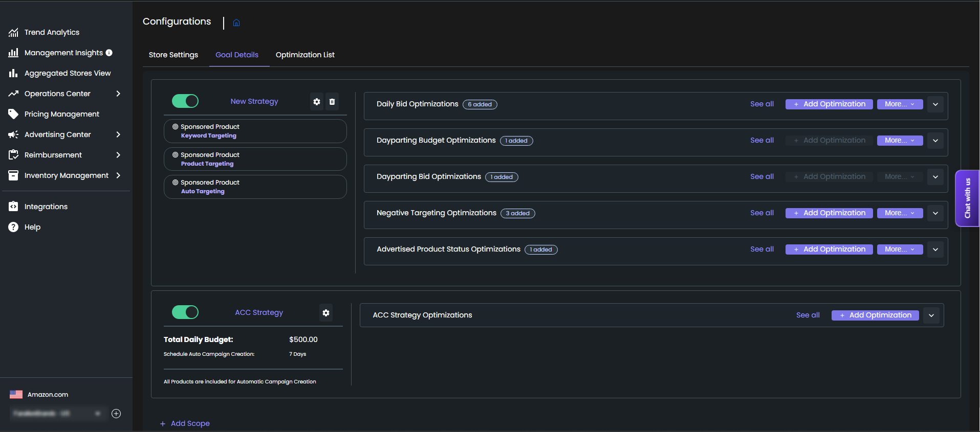Image resolution: width=980 pixels, height=432 pixels.
Task: Switch to Optimization List tab
Action: point(305,55)
